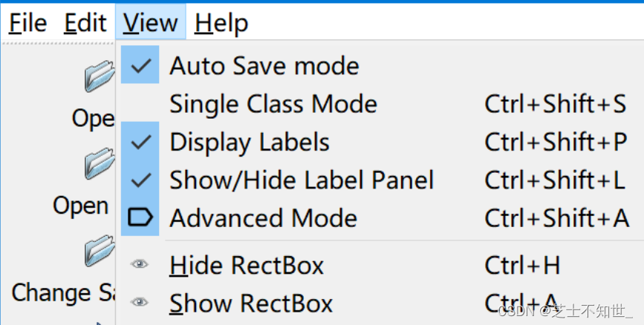The width and height of the screenshot is (644, 325).
Task: Click the checkmark beside Auto Save mode
Action: tap(140, 65)
